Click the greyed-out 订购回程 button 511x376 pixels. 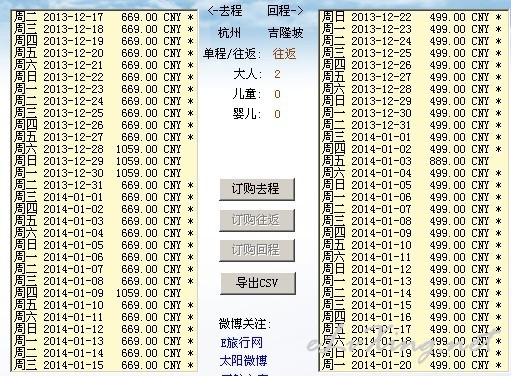click(x=257, y=250)
